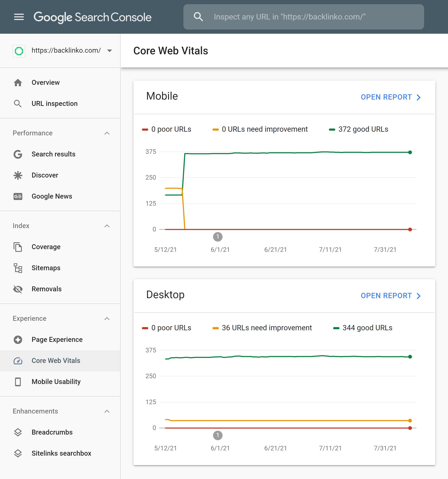Click the Breadcrumbs layers icon
This screenshot has height=479, width=448.
pyautogui.click(x=18, y=432)
